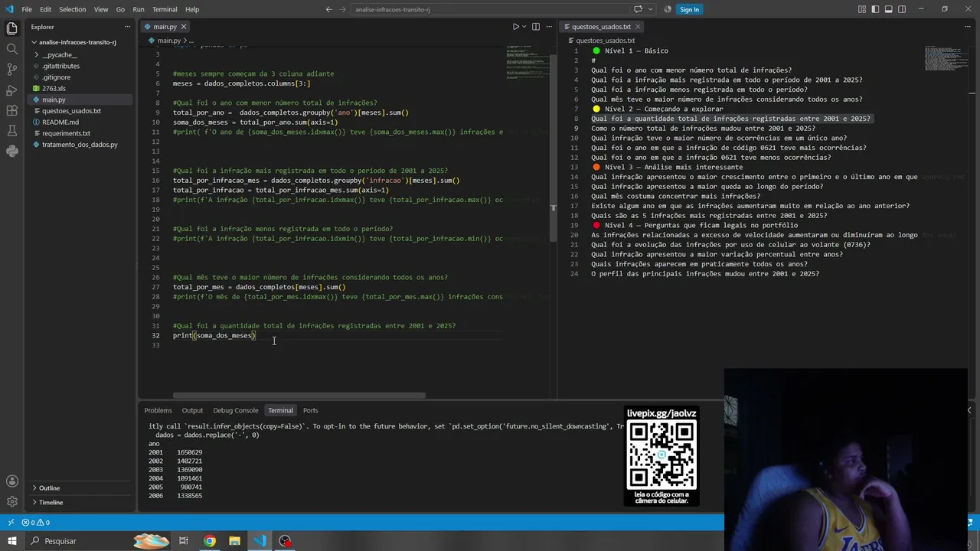Click the main.py minimap

pyautogui.click(x=527, y=65)
